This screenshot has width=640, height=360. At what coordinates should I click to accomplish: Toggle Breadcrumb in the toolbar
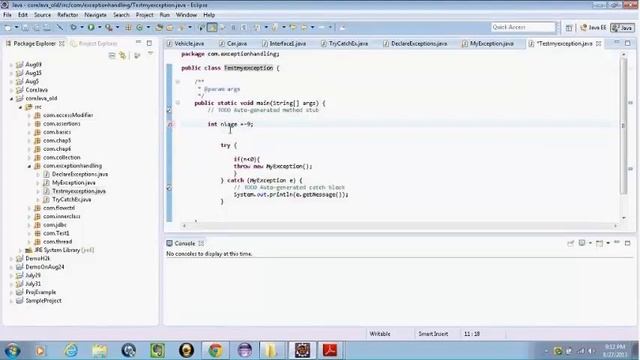[201, 27]
